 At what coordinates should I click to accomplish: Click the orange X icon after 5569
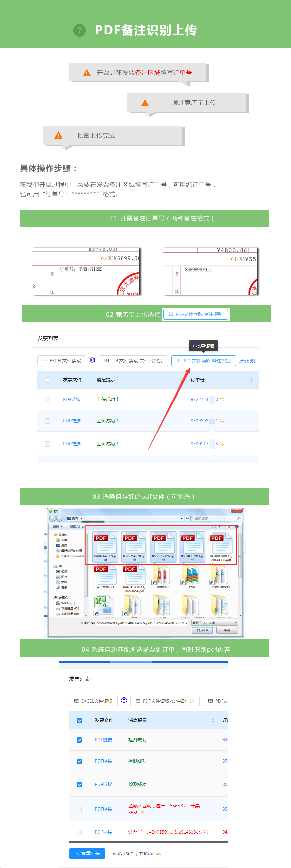pos(142,812)
